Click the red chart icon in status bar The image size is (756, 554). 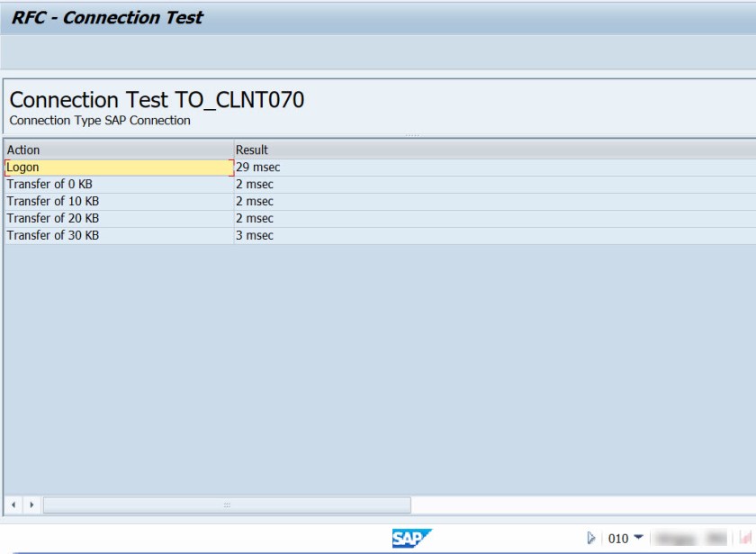(x=746, y=539)
